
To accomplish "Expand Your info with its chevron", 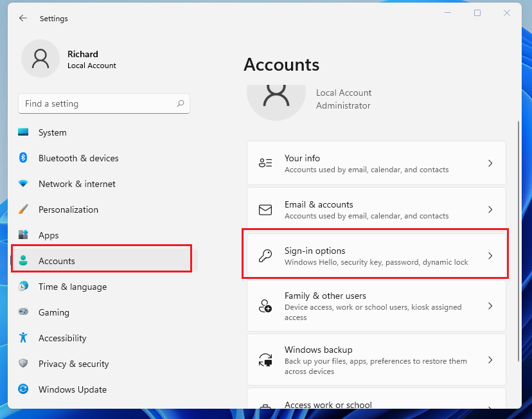I will 490,163.
